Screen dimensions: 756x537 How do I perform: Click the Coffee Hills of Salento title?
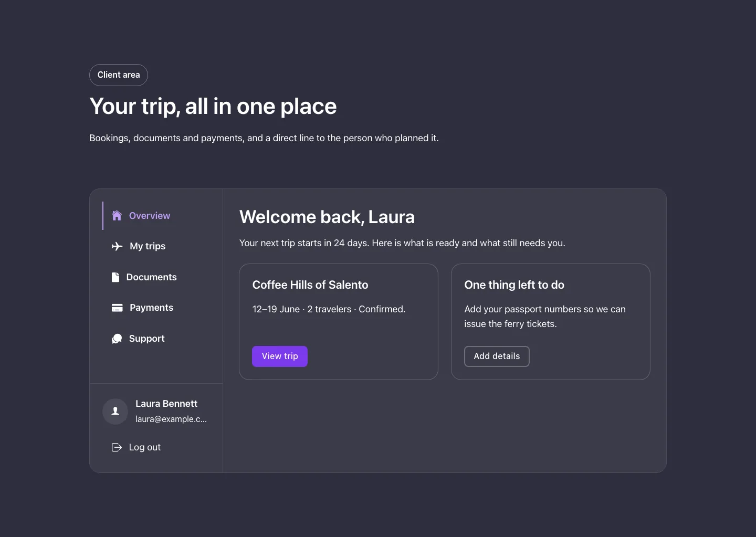click(x=310, y=285)
